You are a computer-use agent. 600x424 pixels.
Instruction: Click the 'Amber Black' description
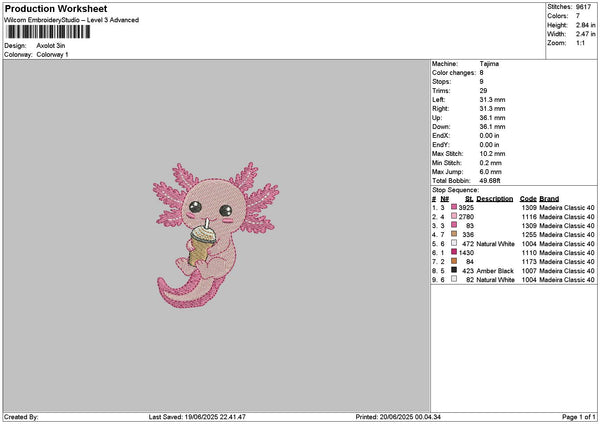[x=495, y=271]
